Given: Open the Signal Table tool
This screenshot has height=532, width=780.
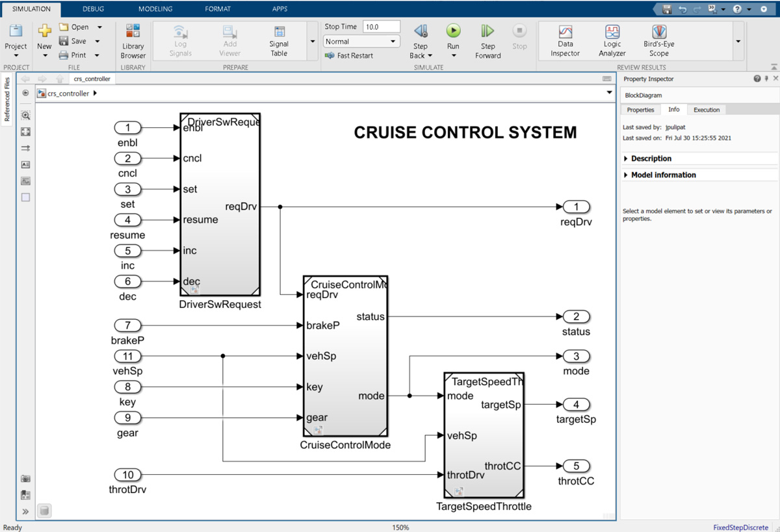Looking at the screenshot, I should pyautogui.click(x=279, y=40).
